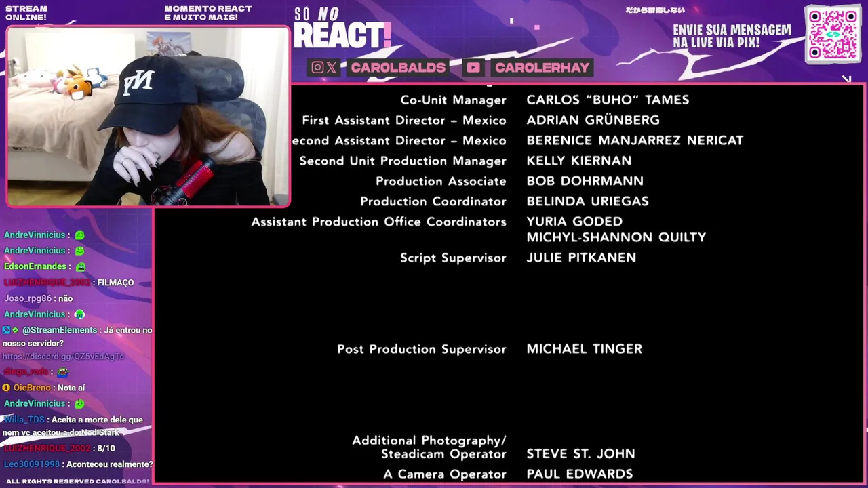
Task: Click the @StreamElements name in chat
Action: point(60,330)
